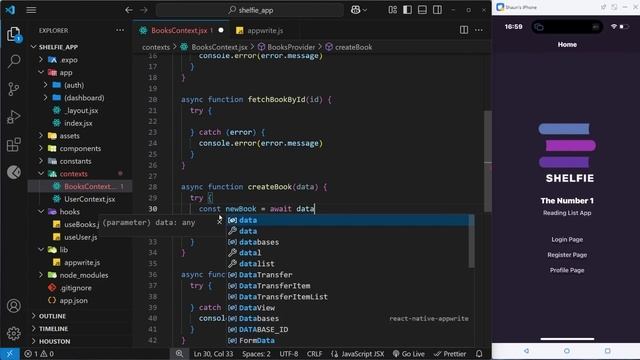The image size is (640, 360).
Task: Open Register Page link in phone
Action: pos(567,255)
